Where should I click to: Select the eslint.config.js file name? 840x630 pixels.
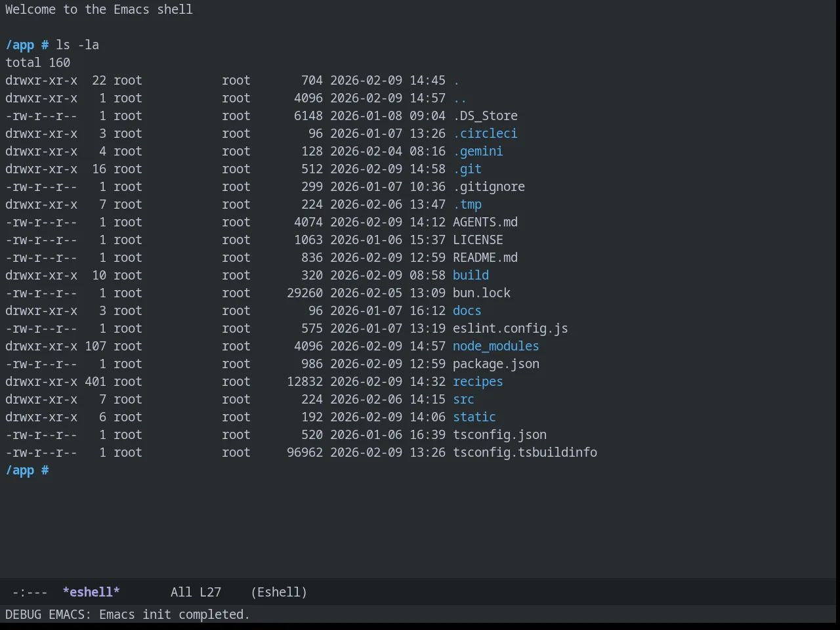(x=511, y=328)
